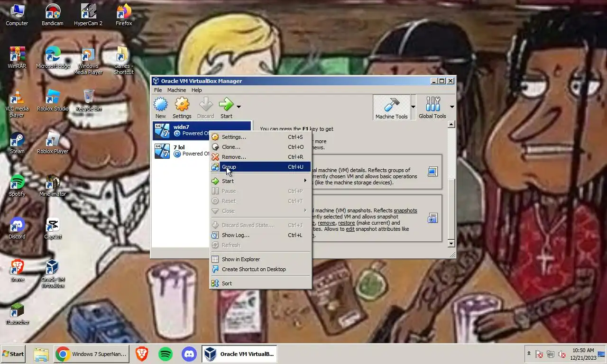Follow the restore link in snapshots description
Viewport: 607px width, 364px height.
point(346,223)
